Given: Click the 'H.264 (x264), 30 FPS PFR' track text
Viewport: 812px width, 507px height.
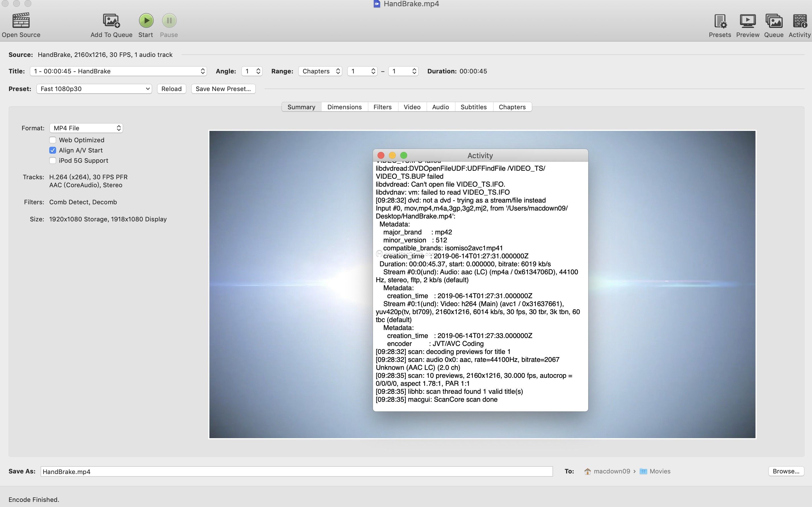Looking at the screenshot, I should coord(88,177).
